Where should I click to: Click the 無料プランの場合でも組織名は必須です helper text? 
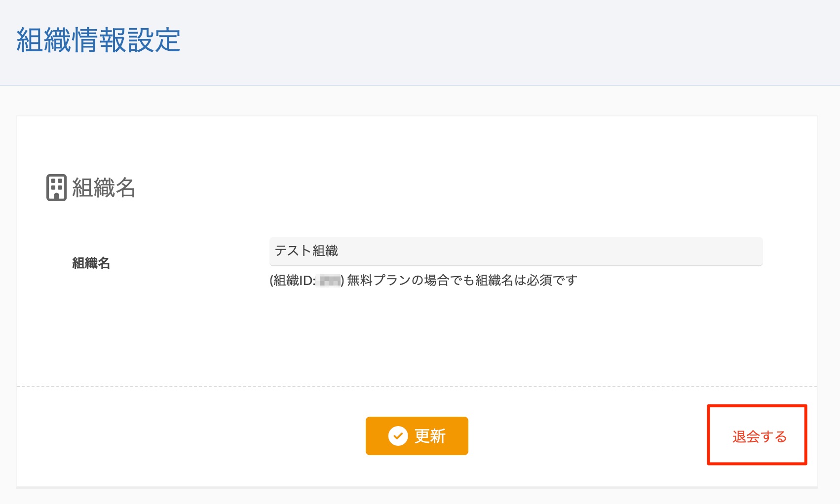coord(462,280)
